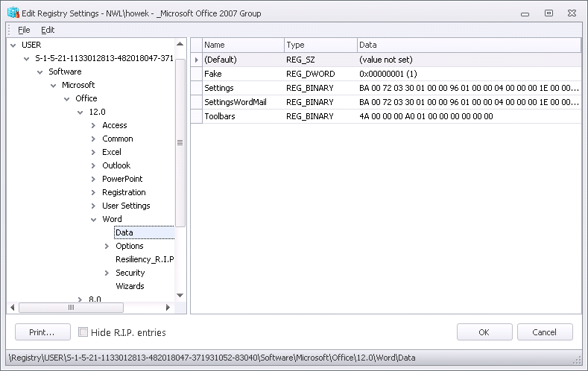Click the Print... button
The height and width of the screenshot is (371, 588).
[x=42, y=332]
